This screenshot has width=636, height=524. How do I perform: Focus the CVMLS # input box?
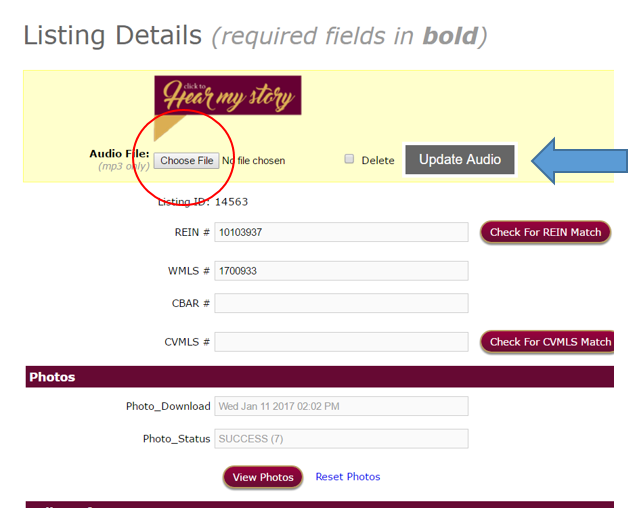tap(341, 342)
